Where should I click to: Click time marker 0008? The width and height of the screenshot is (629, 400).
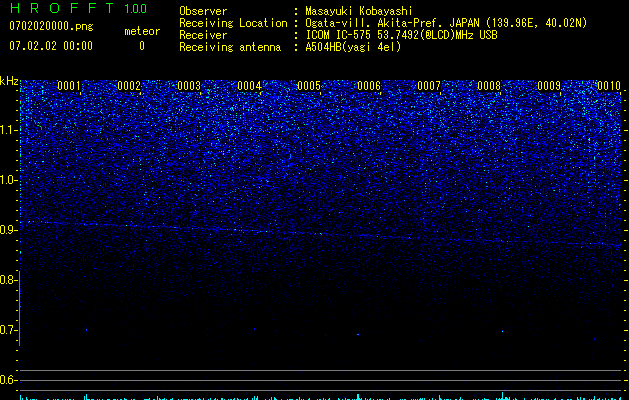click(489, 86)
